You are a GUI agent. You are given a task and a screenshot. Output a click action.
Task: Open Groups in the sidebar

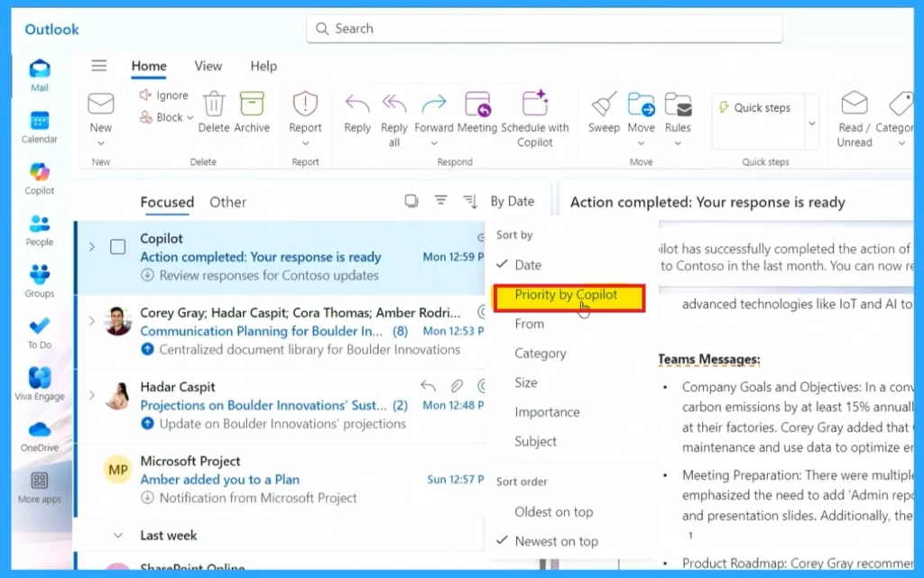tap(40, 281)
